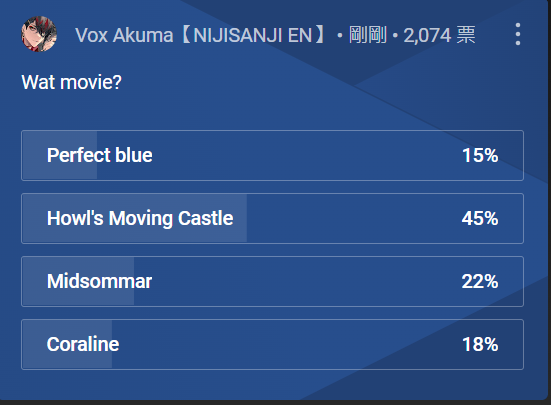Click the 2,074 票 vote count
This screenshot has height=405, width=551.
439,35
